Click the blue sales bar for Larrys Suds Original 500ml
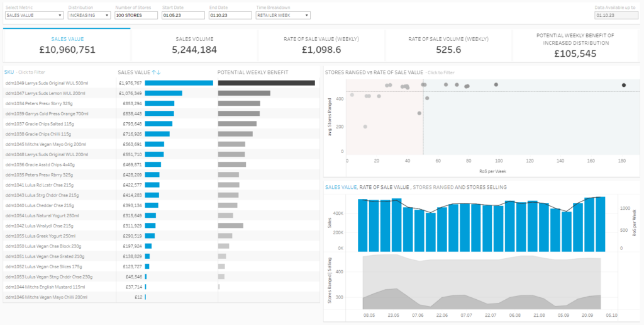Screen dimensions: 644x325 click(x=179, y=83)
